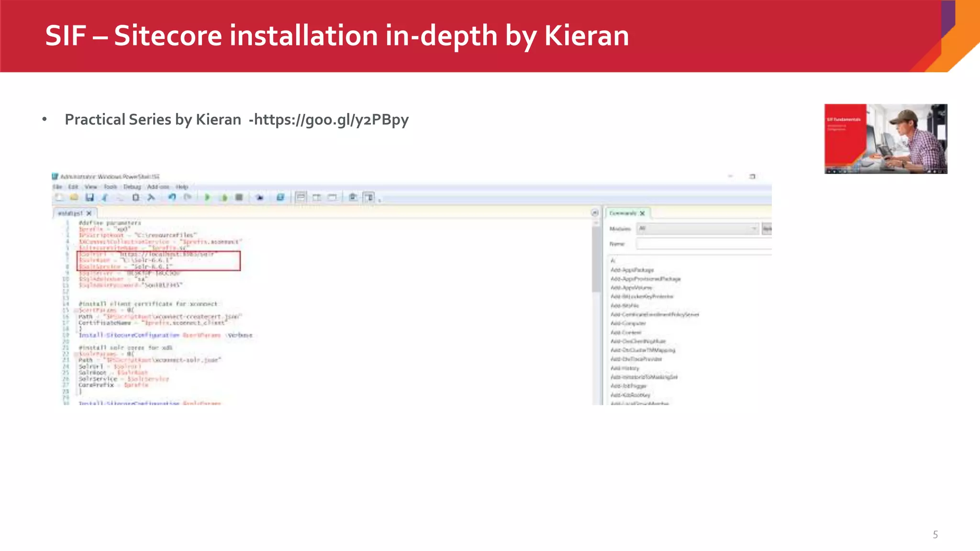Select Add-EtwTraceProvider in command list

click(x=636, y=359)
